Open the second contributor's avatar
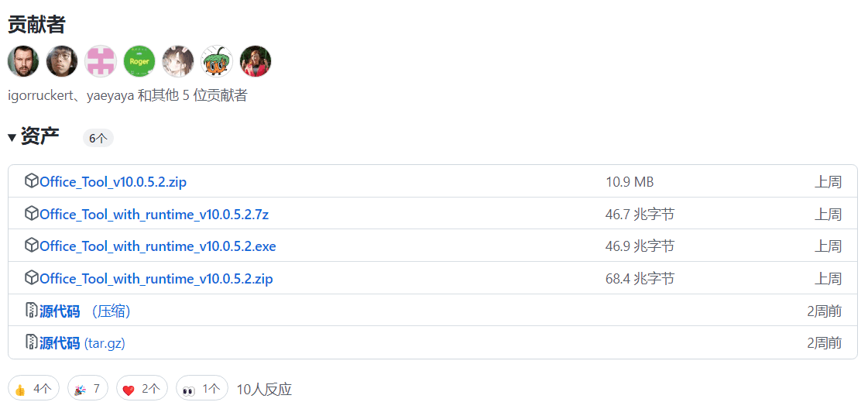 (62, 61)
